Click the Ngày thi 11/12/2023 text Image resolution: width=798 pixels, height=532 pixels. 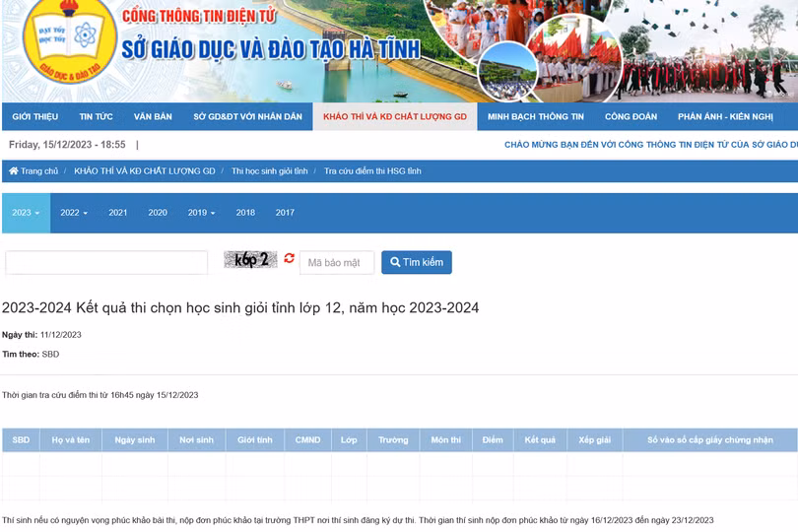point(41,335)
